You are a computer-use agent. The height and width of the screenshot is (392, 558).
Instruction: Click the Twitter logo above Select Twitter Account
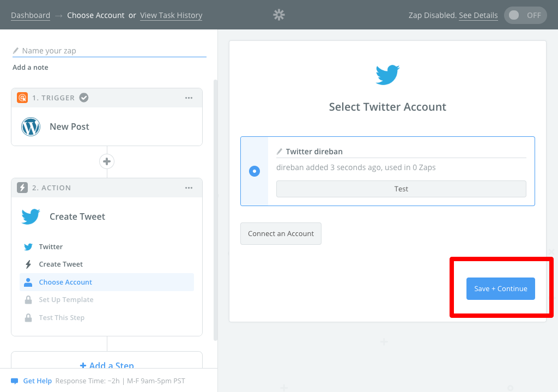[x=387, y=75]
